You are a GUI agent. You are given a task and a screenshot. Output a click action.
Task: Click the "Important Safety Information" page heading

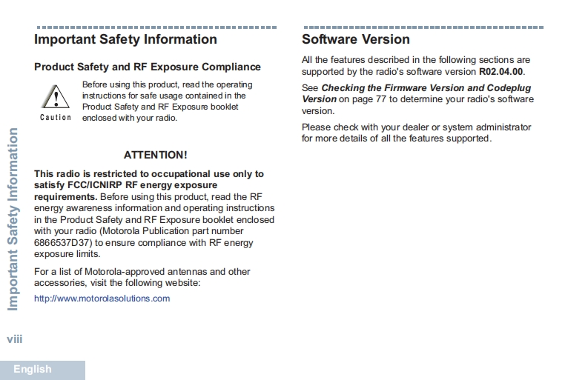(x=125, y=39)
